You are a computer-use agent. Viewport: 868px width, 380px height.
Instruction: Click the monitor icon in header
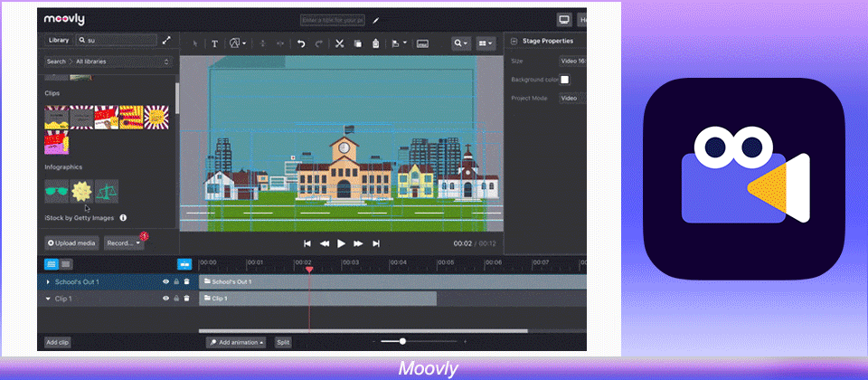[x=564, y=20]
